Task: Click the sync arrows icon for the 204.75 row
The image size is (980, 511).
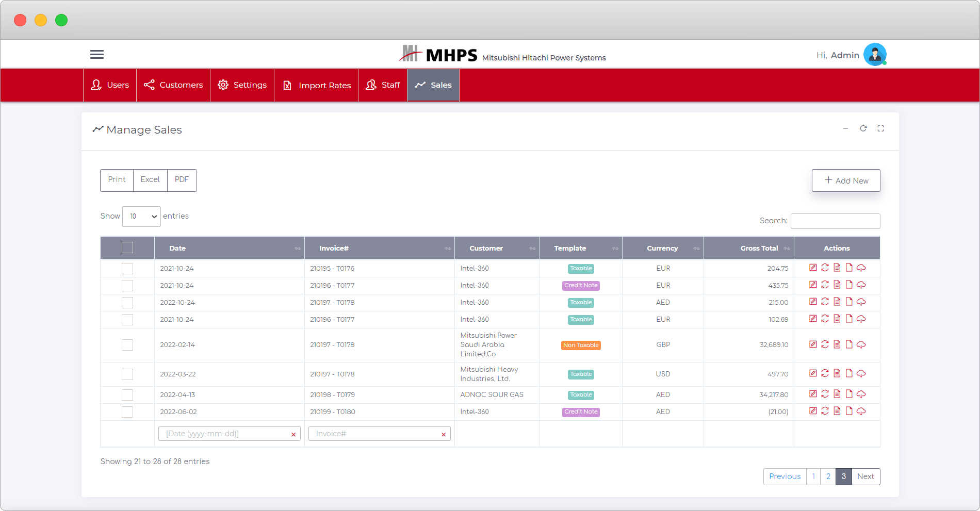Action: [x=825, y=268]
